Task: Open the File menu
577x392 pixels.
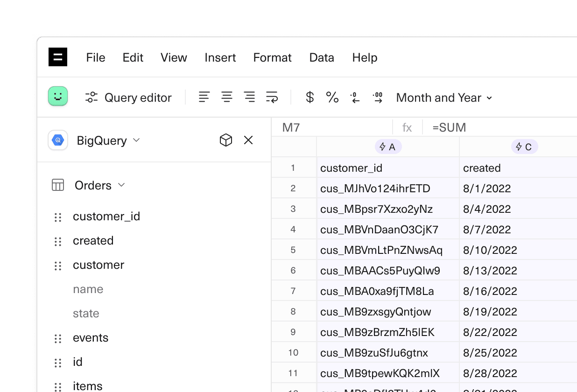Action: [95, 57]
